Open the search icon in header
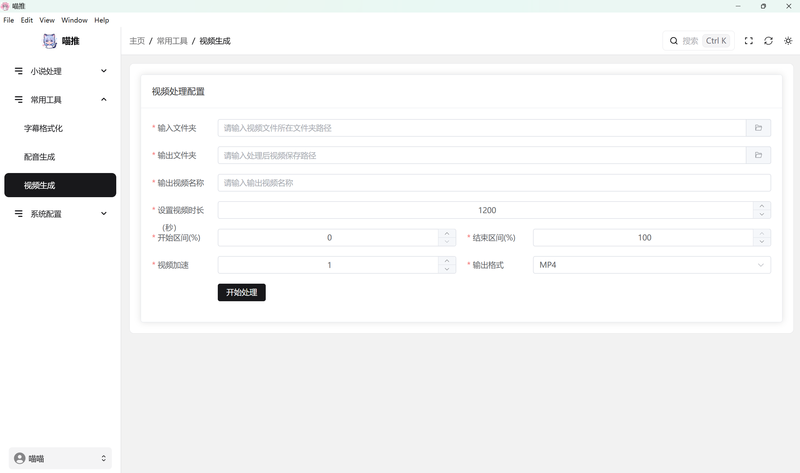 (674, 41)
